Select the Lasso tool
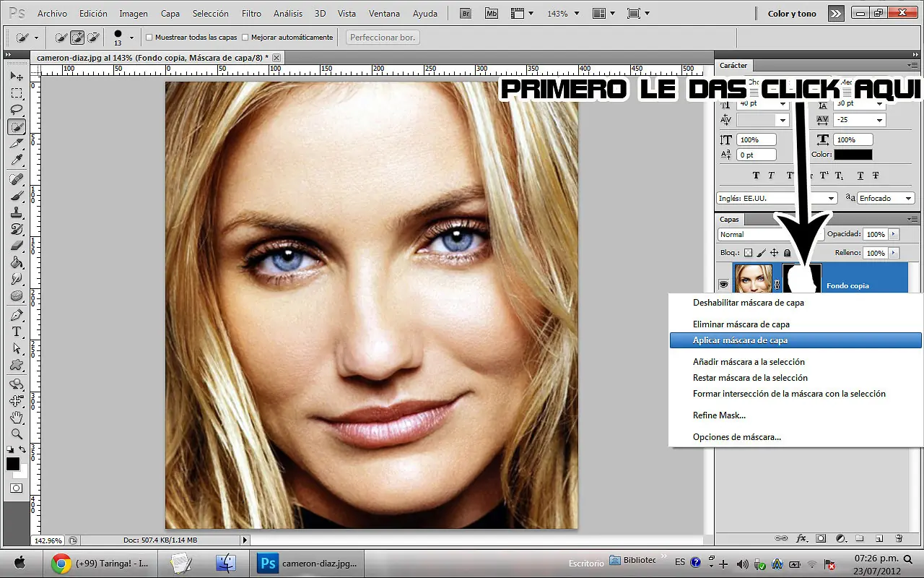924x578 pixels. [x=17, y=110]
